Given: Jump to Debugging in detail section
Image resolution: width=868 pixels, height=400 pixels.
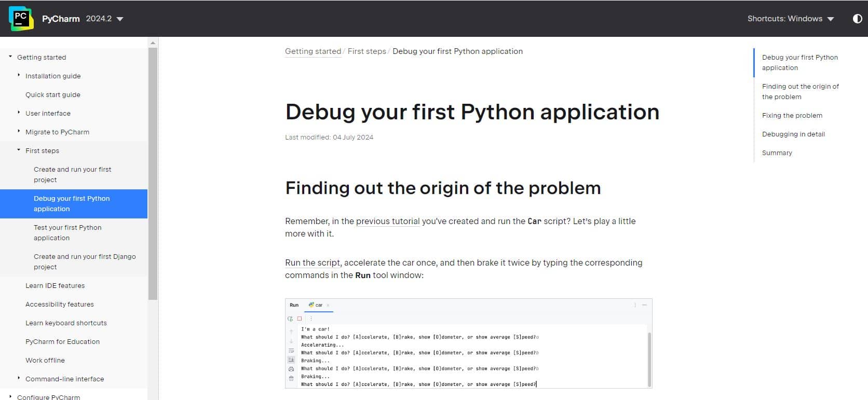Looking at the screenshot, I should 793,134.
